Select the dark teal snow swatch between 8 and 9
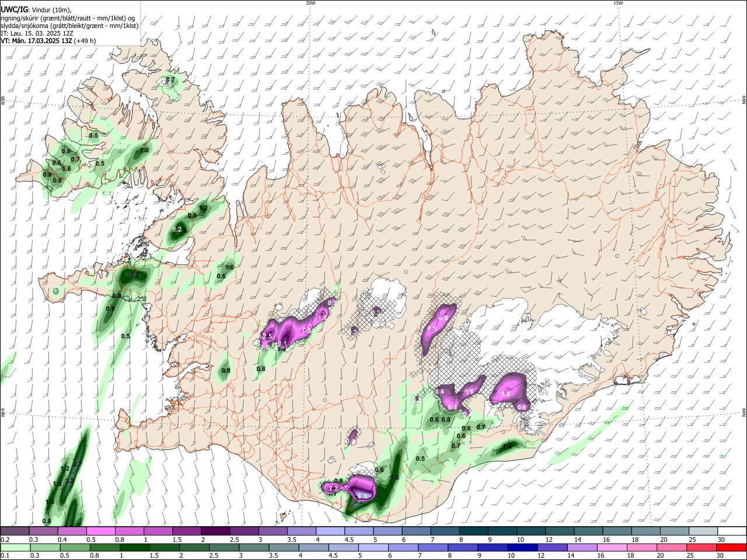Screen dimensions: 747x560 pos(473,531)
